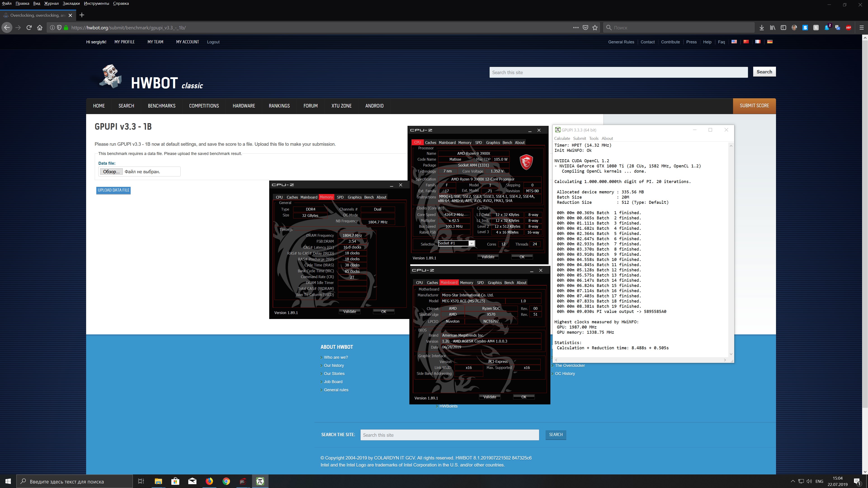Switch the site language to French flag

click(758, 42)
